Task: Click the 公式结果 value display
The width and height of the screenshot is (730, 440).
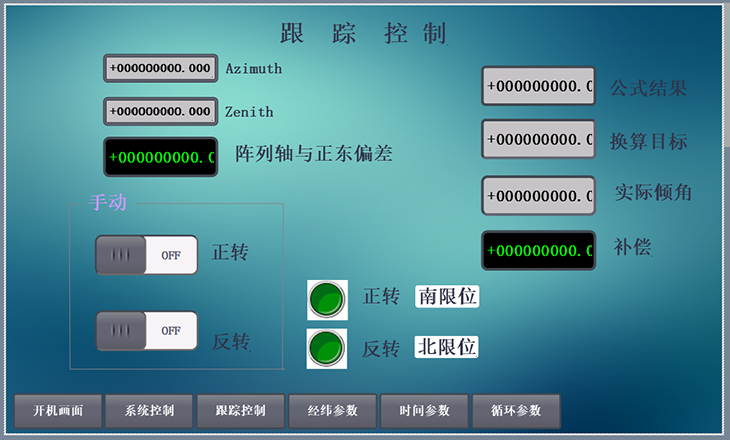Action: pyautogui.click(x=538, y=86)
